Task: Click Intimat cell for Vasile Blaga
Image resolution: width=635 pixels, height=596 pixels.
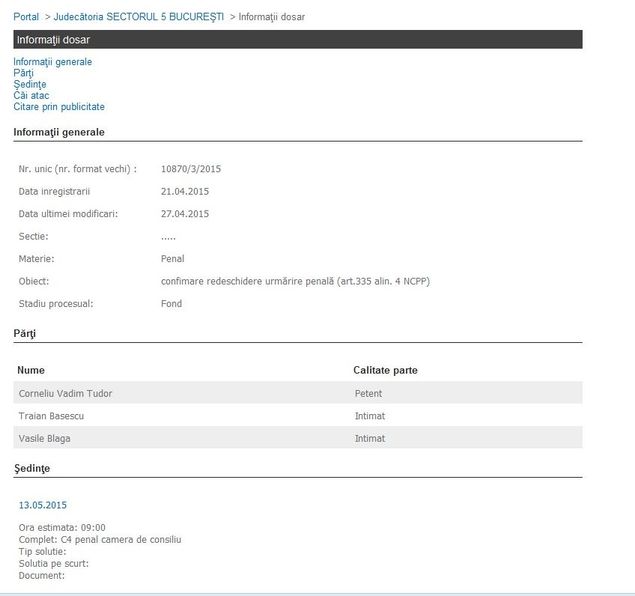Action: tap(370, 438)
